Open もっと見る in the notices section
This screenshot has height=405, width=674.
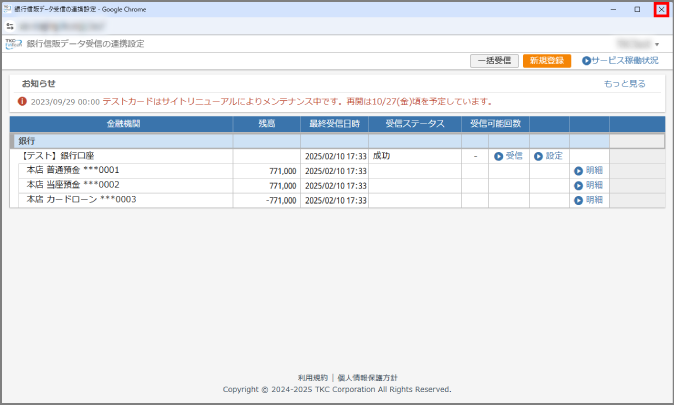[x=624, y=84]
